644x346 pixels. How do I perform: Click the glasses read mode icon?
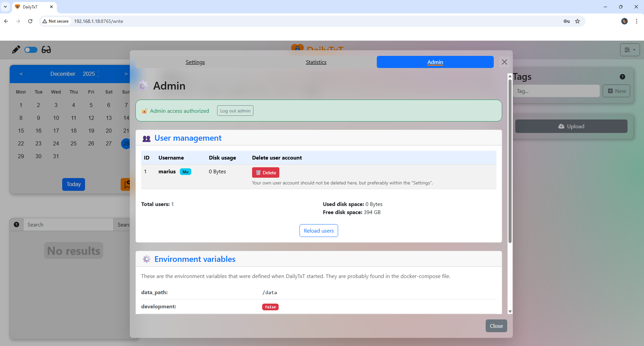[46, 50]
